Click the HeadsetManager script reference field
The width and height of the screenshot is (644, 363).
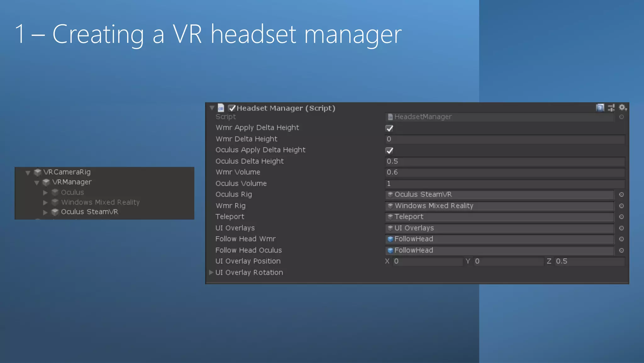[500, 117]
